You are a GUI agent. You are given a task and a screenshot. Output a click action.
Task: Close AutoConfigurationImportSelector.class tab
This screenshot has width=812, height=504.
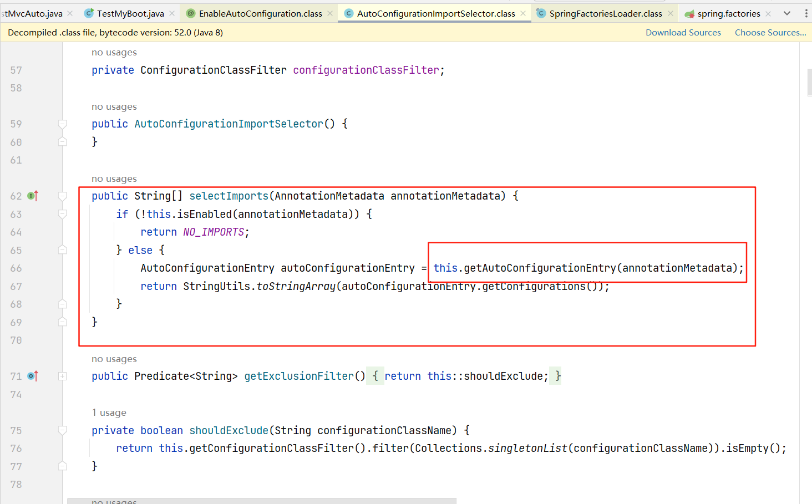coord(523,13)
